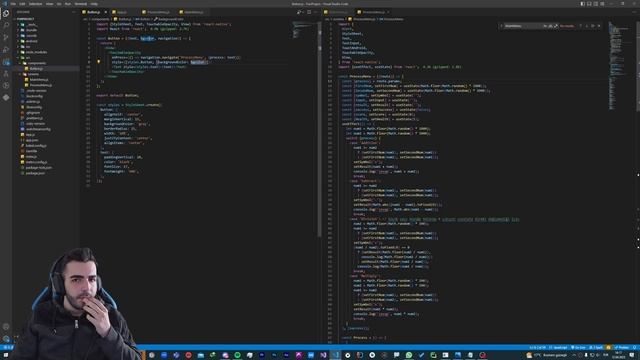The image size is (640, 360).
Task: Open Spotify from the taskbar
Action: (237, 355)
